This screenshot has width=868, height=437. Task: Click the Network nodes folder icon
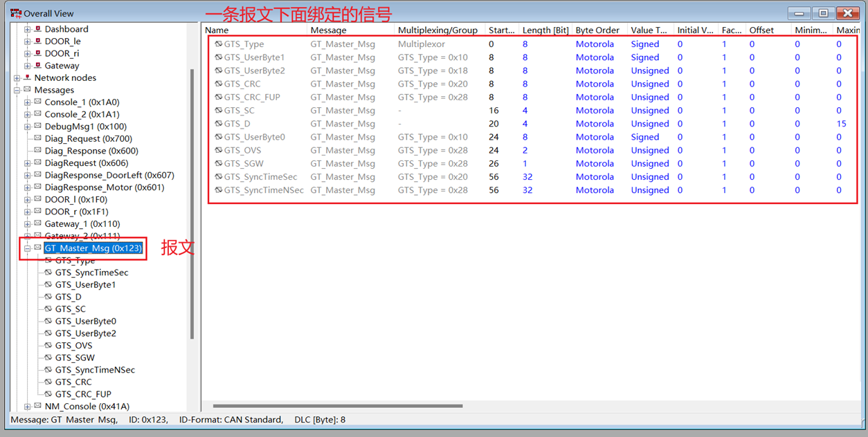tap(27, 78)
